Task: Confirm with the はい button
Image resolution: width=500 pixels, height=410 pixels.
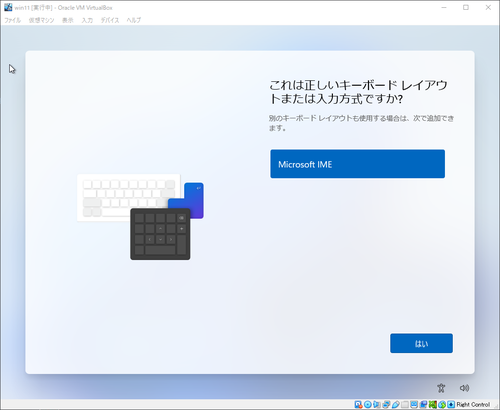Action: (x=421, y=343)
